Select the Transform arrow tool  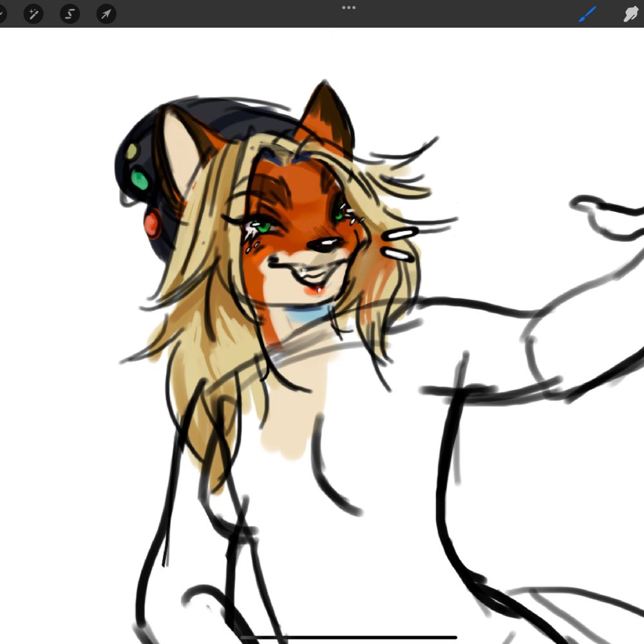[106, 14]
